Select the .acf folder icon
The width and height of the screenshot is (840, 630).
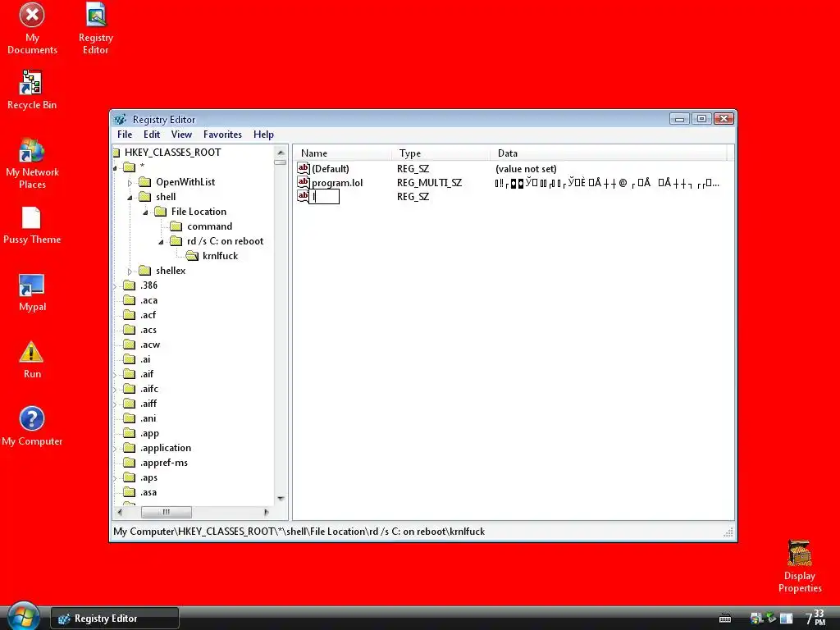pyautogui.click(x=129, y=314)
